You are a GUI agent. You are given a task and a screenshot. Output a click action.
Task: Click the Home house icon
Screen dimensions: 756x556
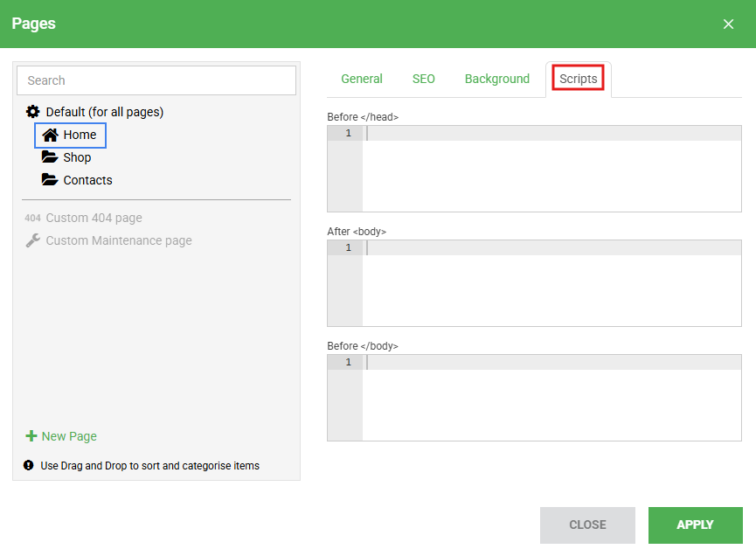(50, 135)
